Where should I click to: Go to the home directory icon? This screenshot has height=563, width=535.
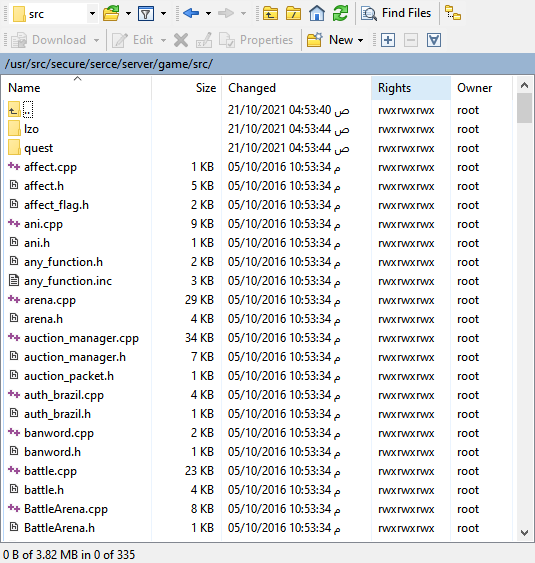[x=317, y=14]
